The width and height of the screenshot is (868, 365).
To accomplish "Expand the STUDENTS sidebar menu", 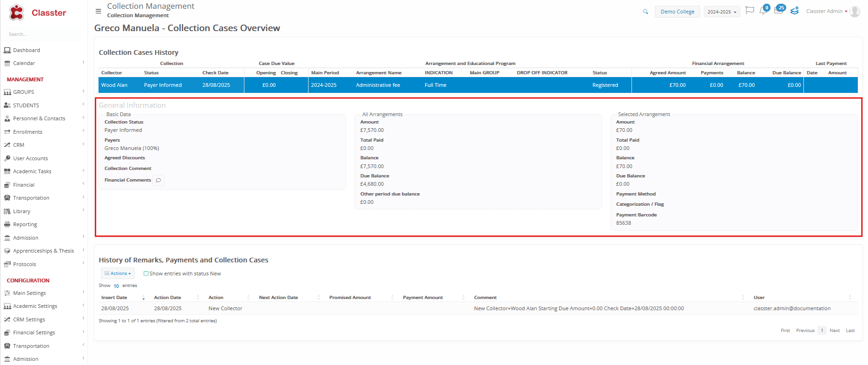I will coord(26,105).
